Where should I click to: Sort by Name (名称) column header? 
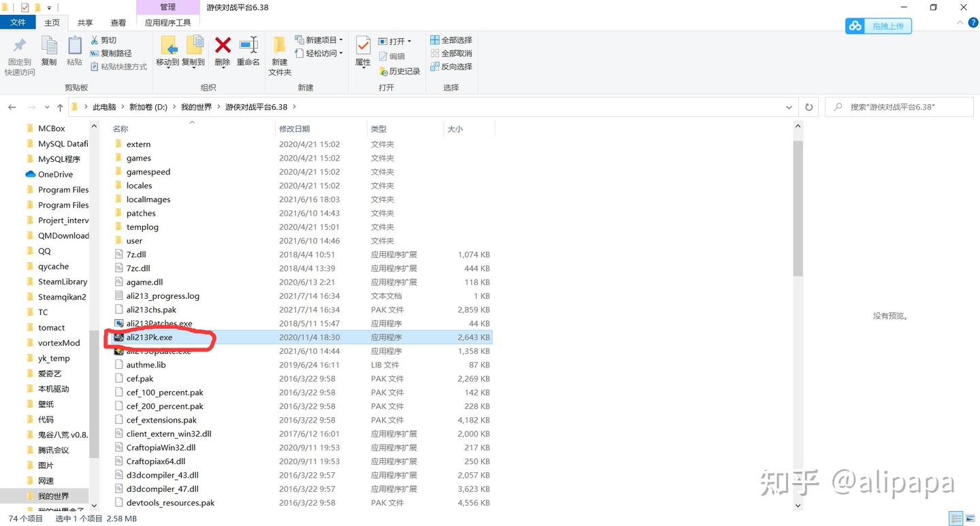[x=120, y=129]
